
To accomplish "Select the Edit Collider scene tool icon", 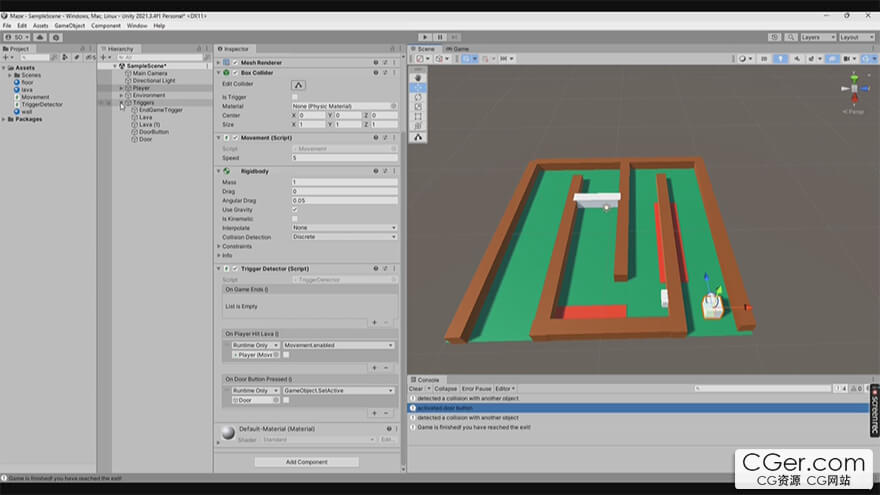I will pos(418,137).
